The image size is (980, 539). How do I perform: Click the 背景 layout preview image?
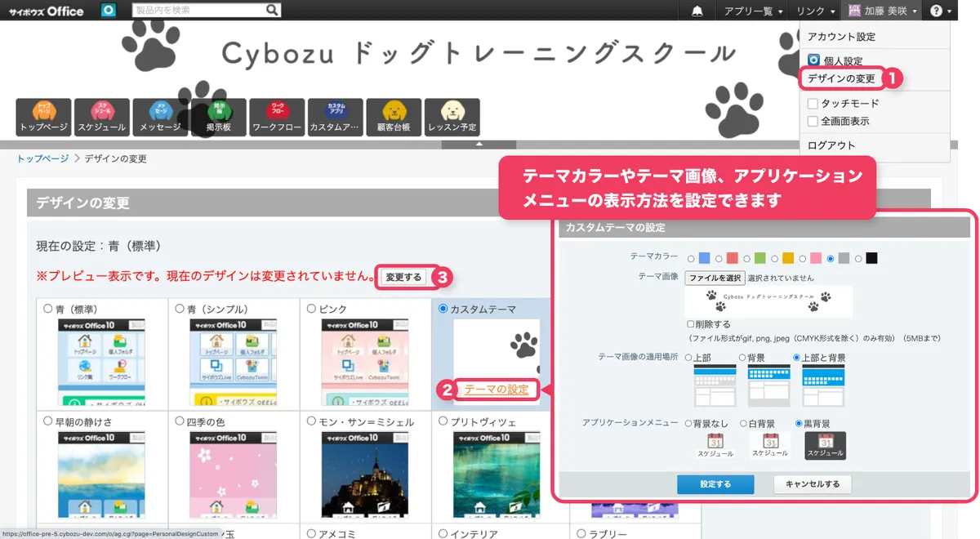pyautogui.click(x=769, y=385)
